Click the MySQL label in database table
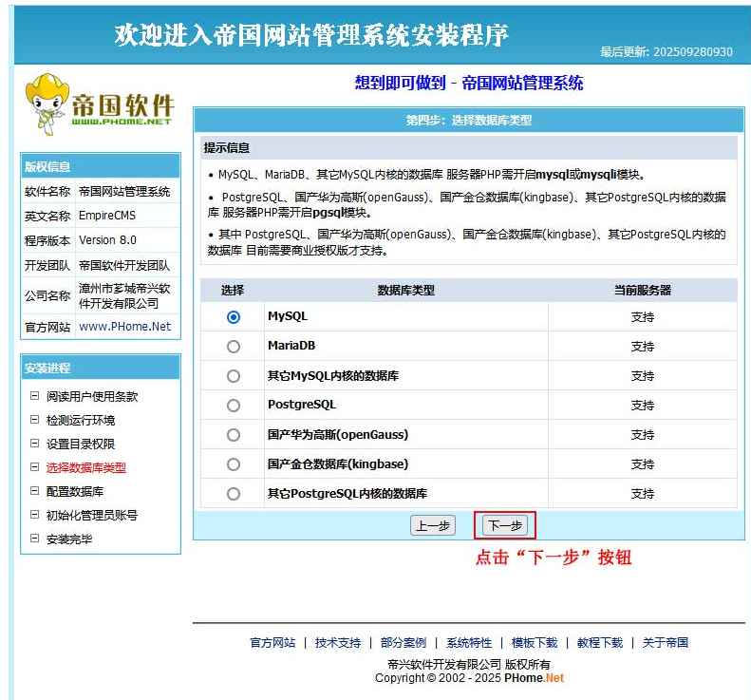751x700 pixels. point(288,316)
